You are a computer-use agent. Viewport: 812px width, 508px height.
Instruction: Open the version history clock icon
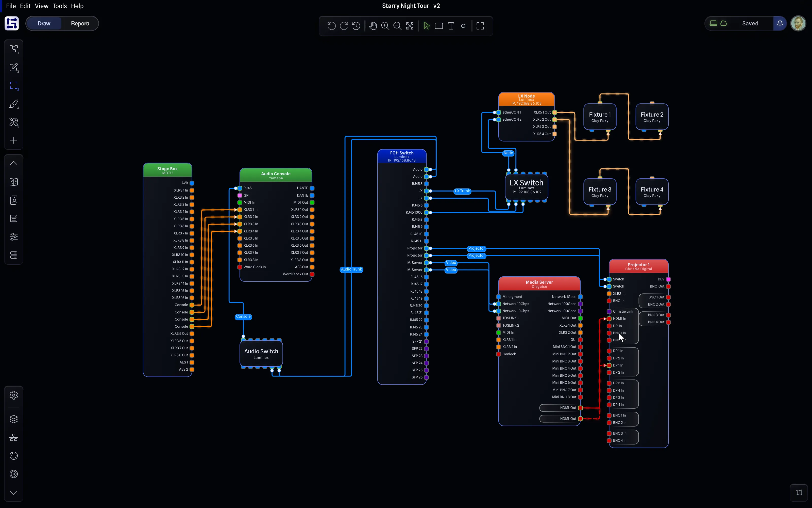(356, 26)
